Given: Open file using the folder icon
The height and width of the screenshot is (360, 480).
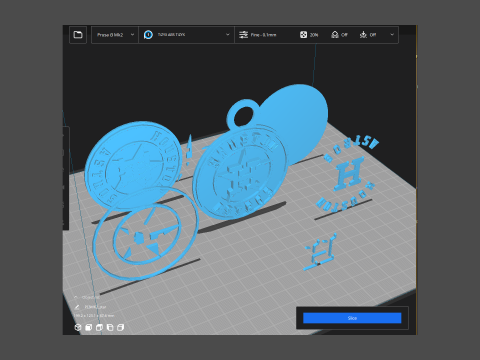Looking at the screenshot, I should tap(78, 35).
